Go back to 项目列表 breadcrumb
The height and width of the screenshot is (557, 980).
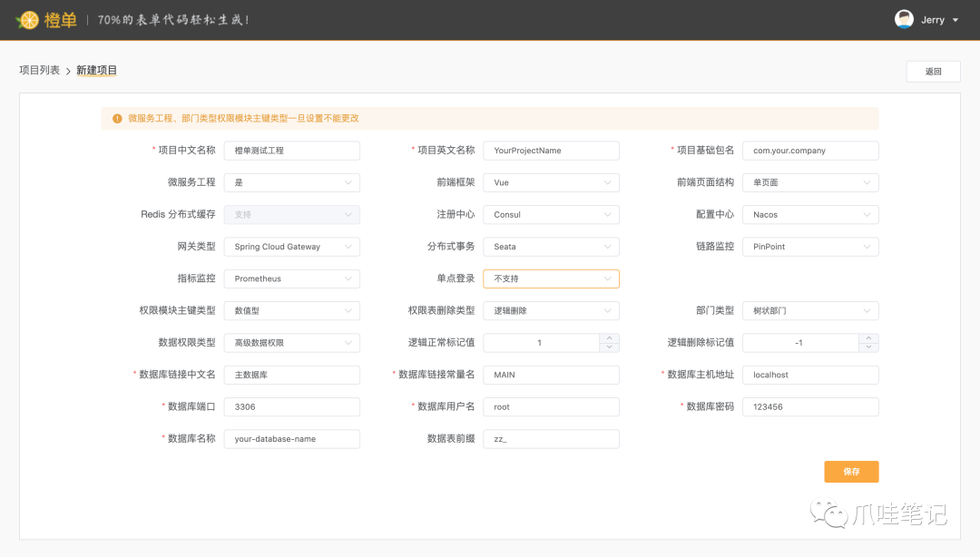pyautogui.click(x=39, y=70)
